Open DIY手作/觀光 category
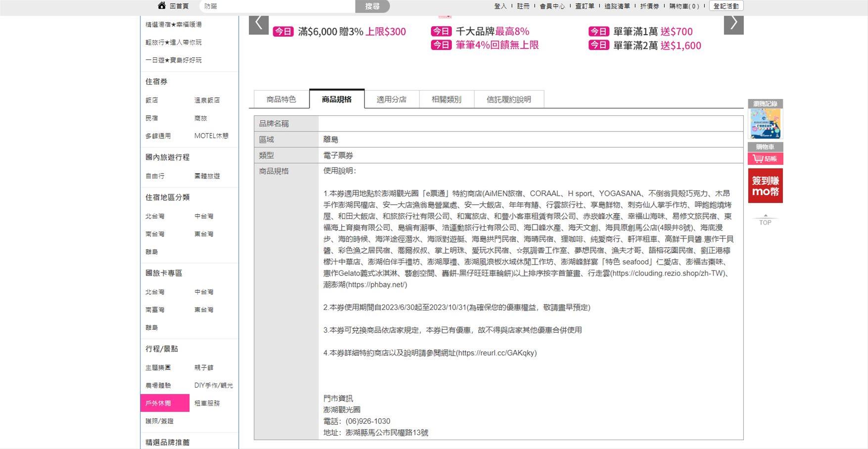 tap(214, 385)
